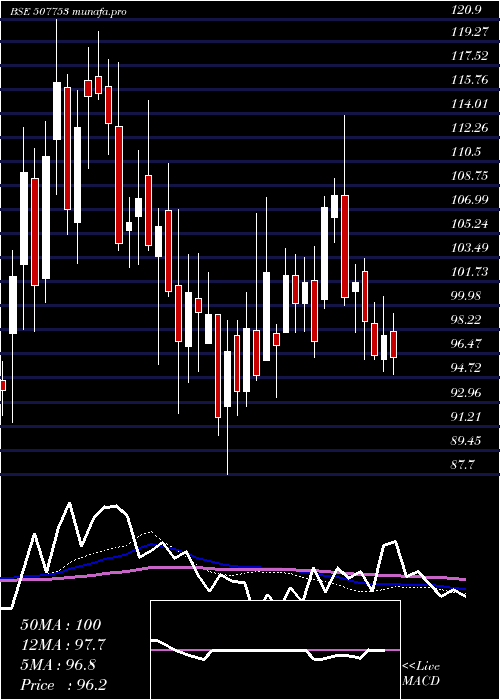Select the 117.52 price axis label
500x700 pixels.
469,56
